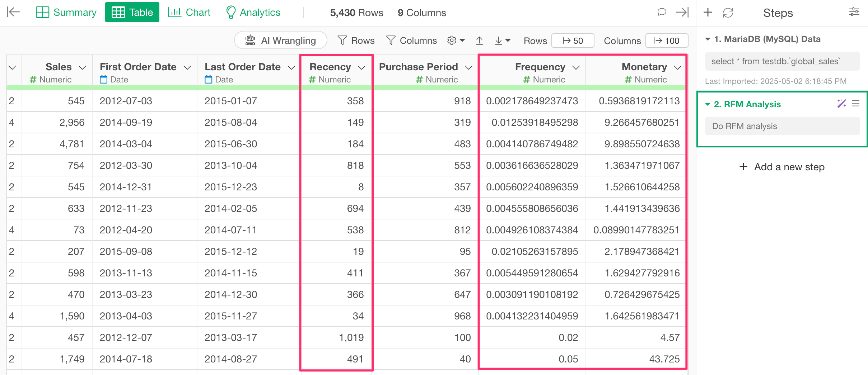Screen dimensions: 868x375
Task: Switch to the Chart tab
Action: pos(189,12)
